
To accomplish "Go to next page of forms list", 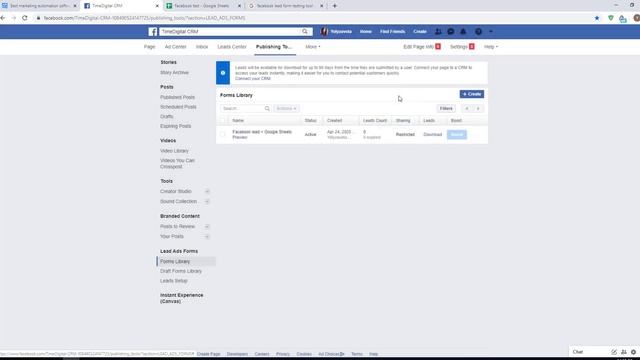I will (x=478, y=109).
